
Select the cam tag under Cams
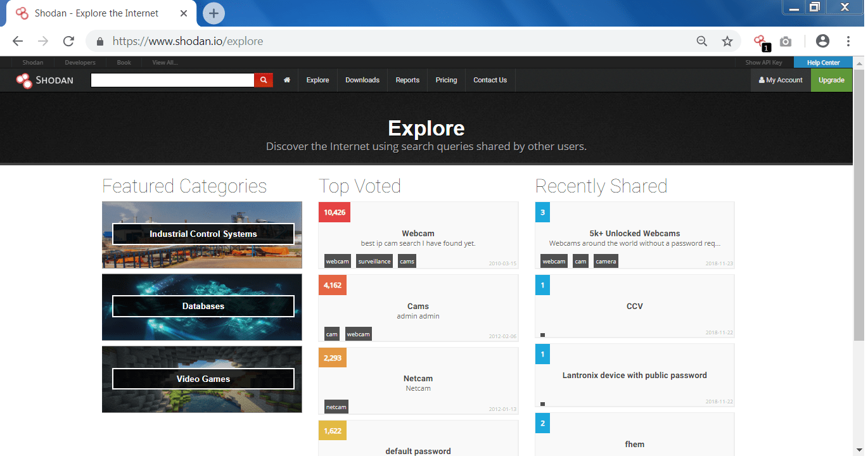(332, 334)
